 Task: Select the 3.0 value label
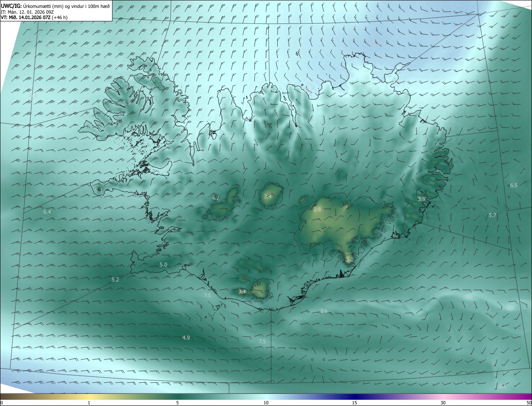(350, 260)
